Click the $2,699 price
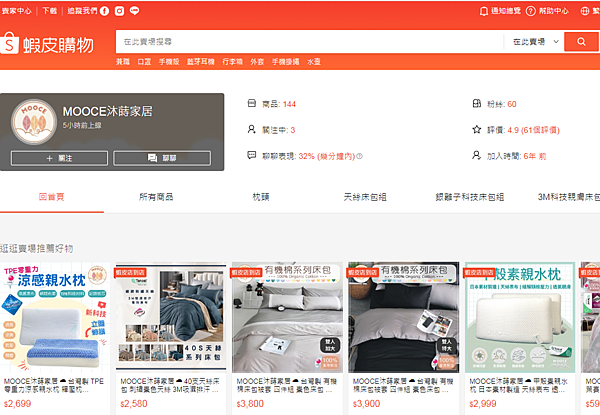This screenshot has height=415, width=600. (17, 404)
